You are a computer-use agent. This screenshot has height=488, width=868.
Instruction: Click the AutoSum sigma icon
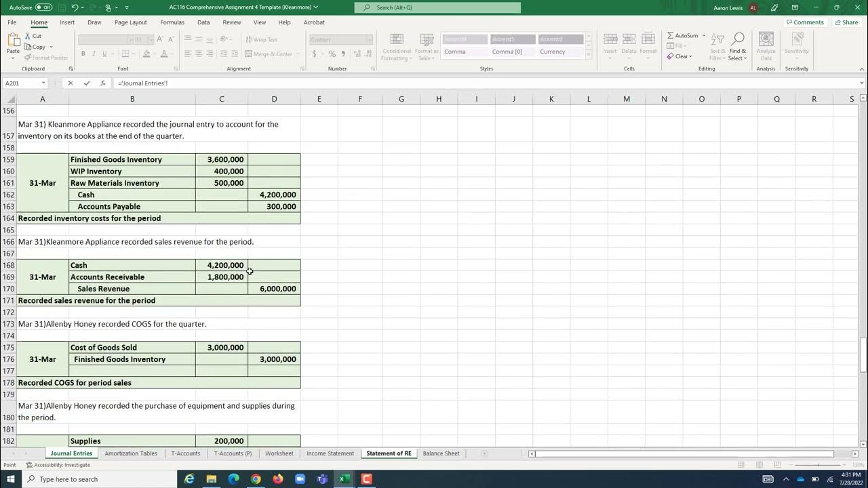click(671, 35)
